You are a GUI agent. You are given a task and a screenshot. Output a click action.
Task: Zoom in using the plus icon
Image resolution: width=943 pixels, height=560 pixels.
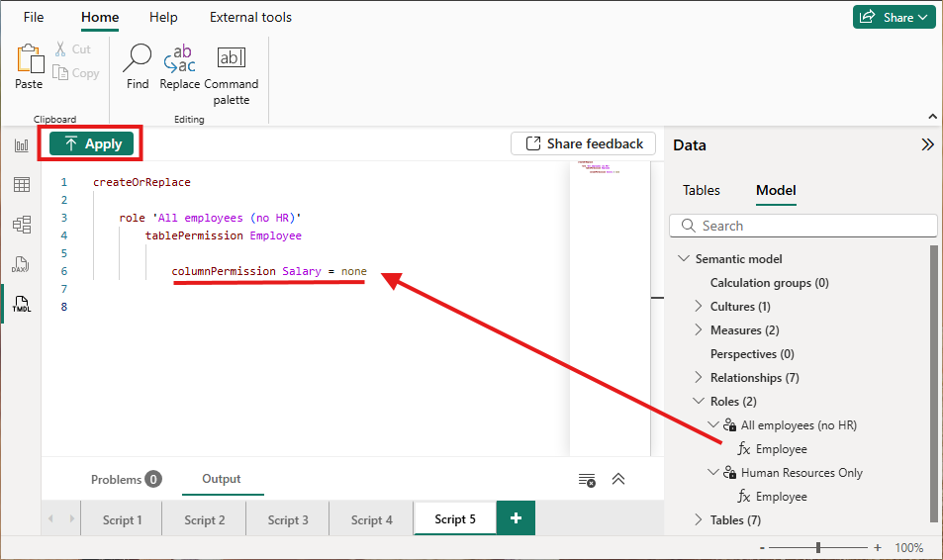coord(878,548)
